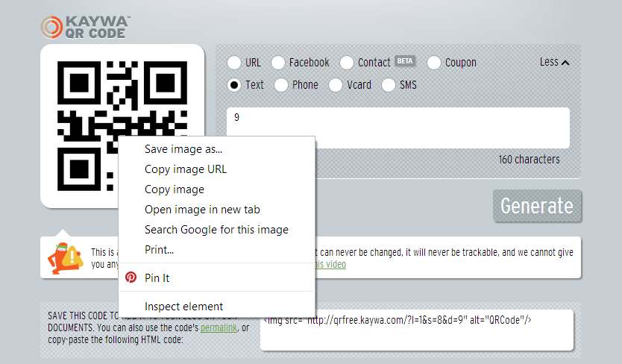This screenshot has width=622, height=364.
Task: Choose the SMS radio button
Action: [x=389, y=85]
